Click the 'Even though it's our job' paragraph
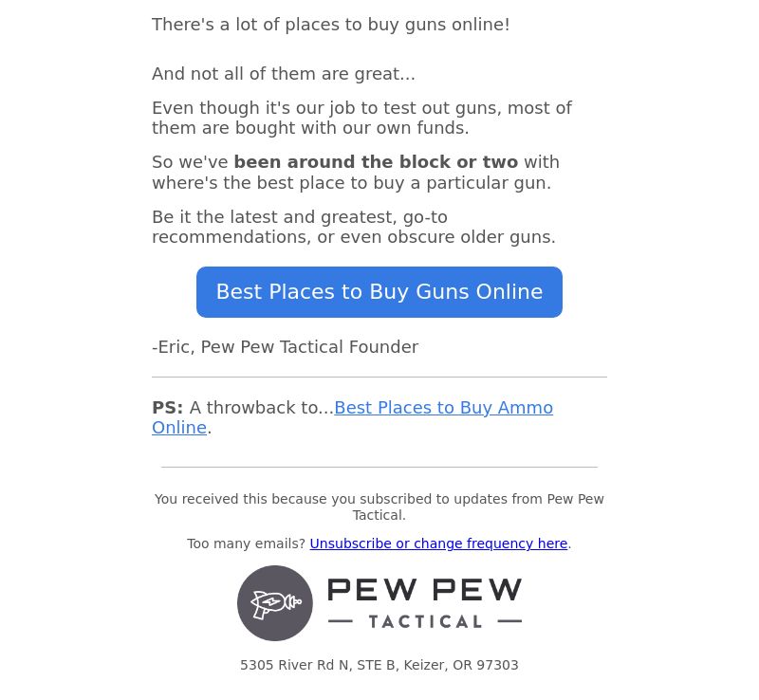The height and width of the screenshot is (700, 759). [x=361, y=118]
